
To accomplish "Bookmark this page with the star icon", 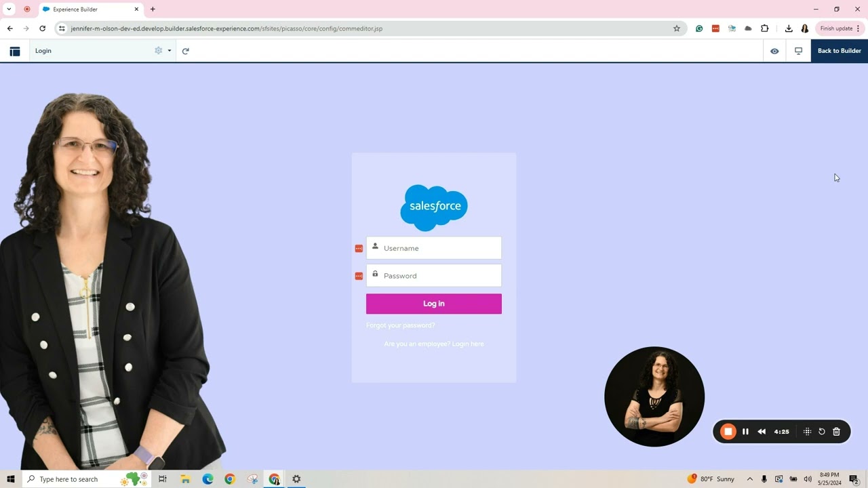I will 677,28.
